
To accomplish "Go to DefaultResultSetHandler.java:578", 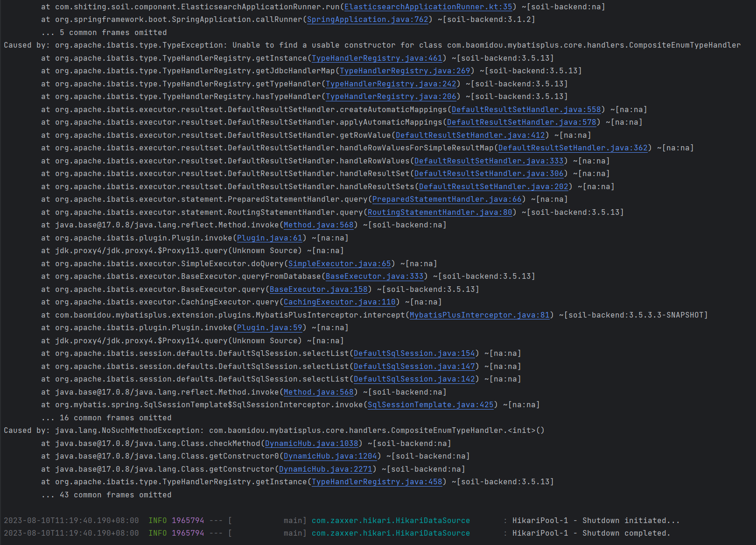I will [x=521, y=122].
